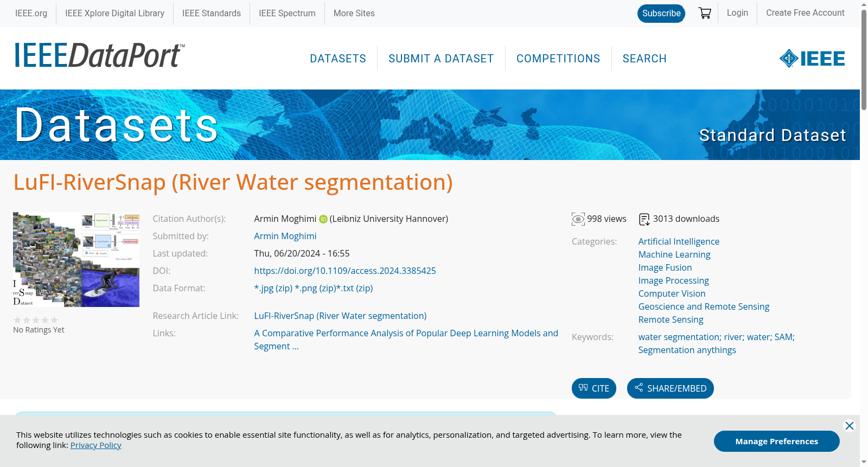This screenshot has width=868, height=467.
Task: Expand the More Sites menu
Action: tap(354, 13)
